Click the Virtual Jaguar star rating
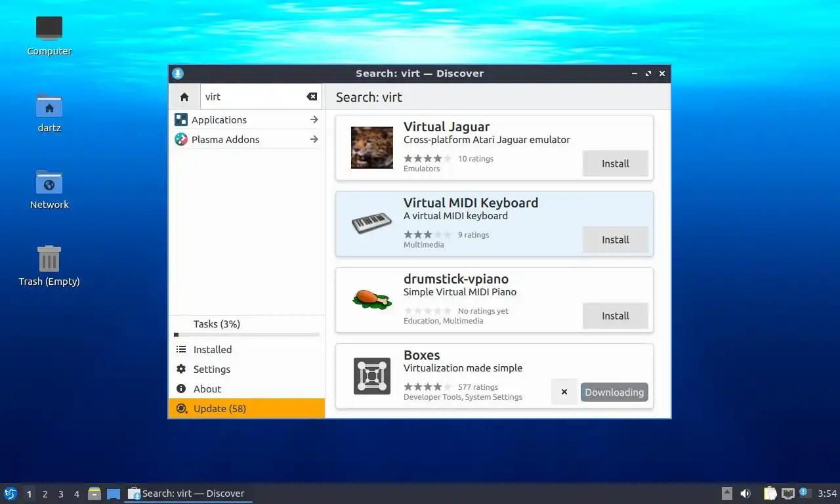Screen dimensions: 840x504 (427, 158)
